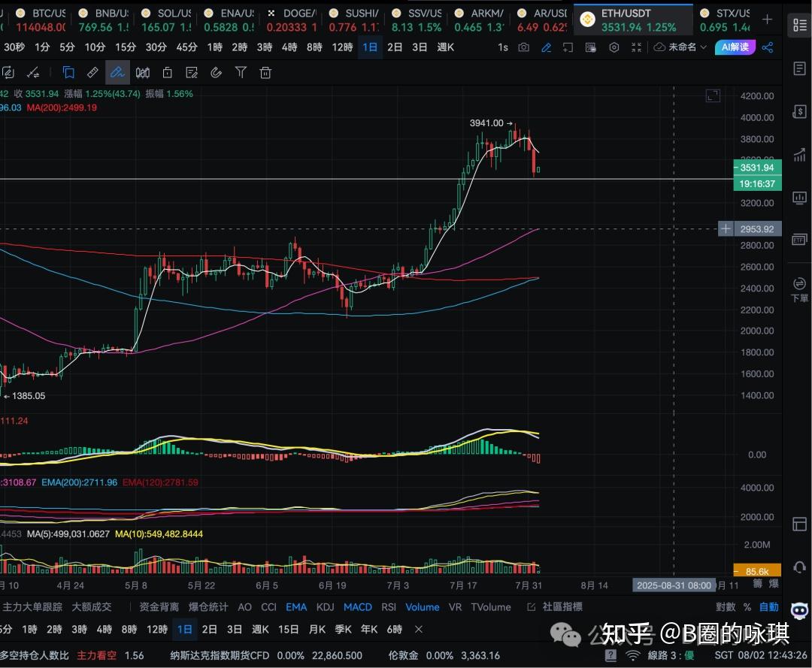This screenshot has height=668, width=812.
Task: Select the ruler measure tool
Action: coord(92,72)
